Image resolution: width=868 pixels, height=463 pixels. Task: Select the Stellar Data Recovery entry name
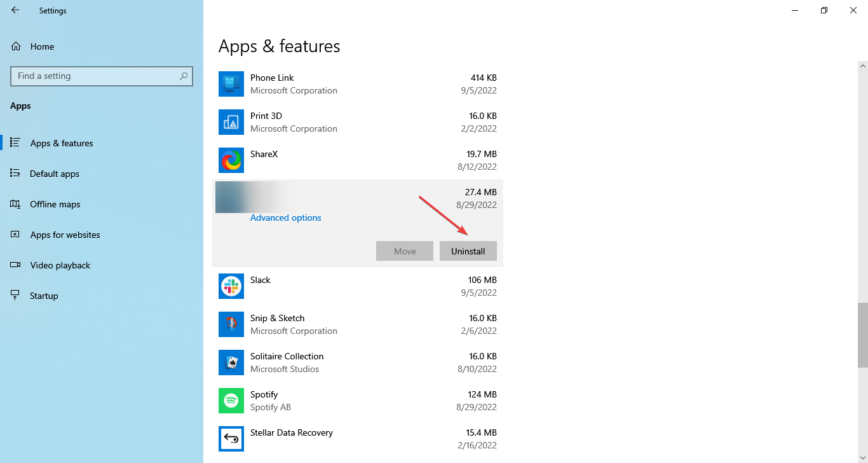(x=292, y=432)
